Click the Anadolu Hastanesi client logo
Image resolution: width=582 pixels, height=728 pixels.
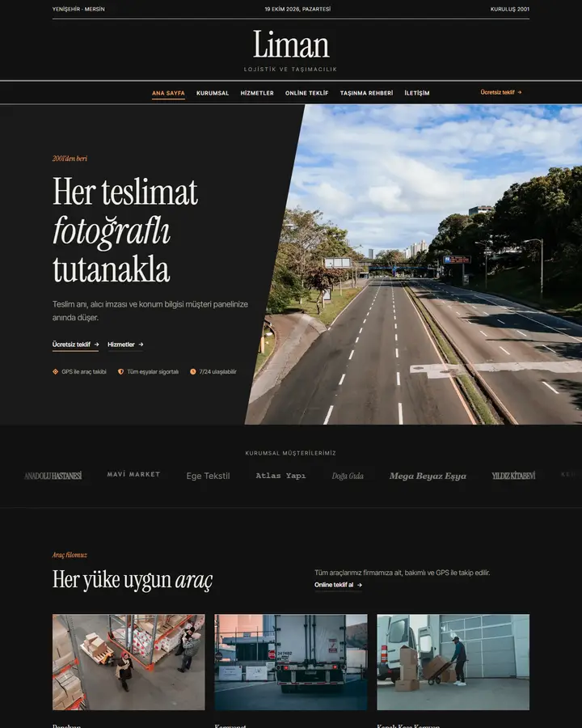pyautogui.click(x=53, y=476)
